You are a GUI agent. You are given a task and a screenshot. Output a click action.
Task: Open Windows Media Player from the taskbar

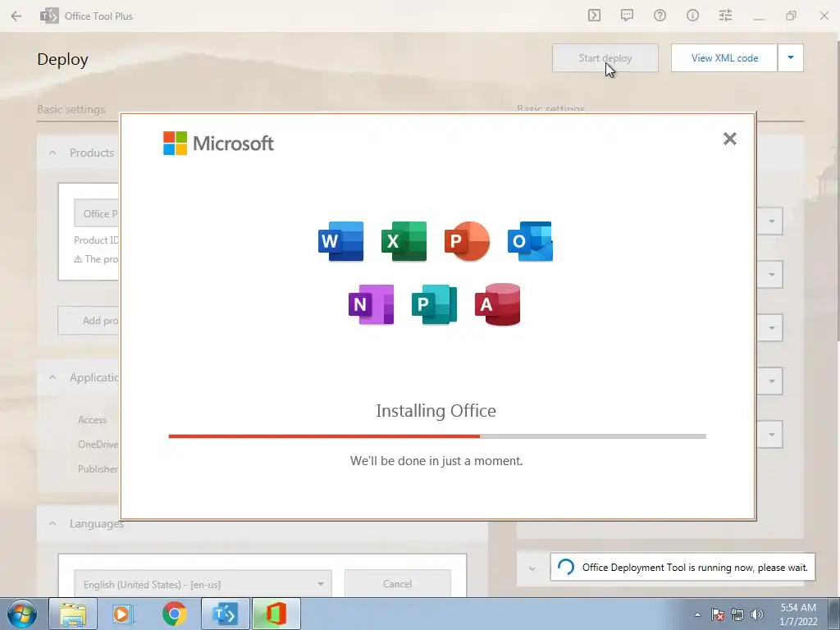click(123, 614)
